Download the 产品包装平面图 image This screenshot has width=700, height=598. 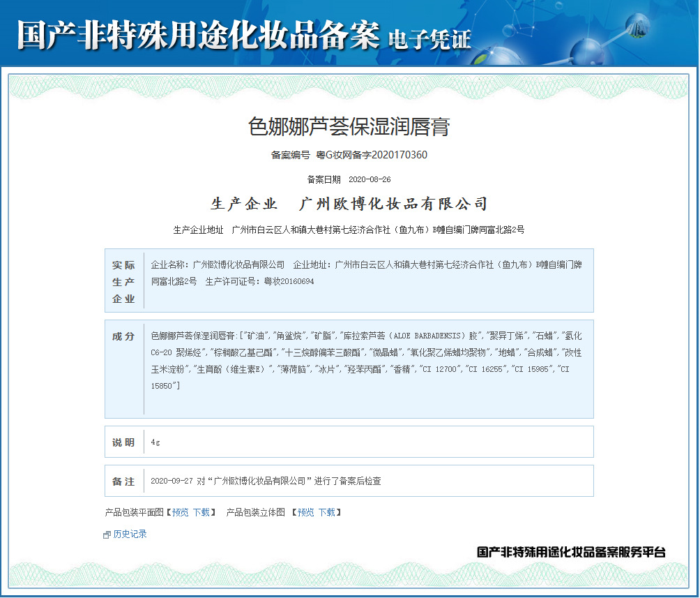(201, 512)
